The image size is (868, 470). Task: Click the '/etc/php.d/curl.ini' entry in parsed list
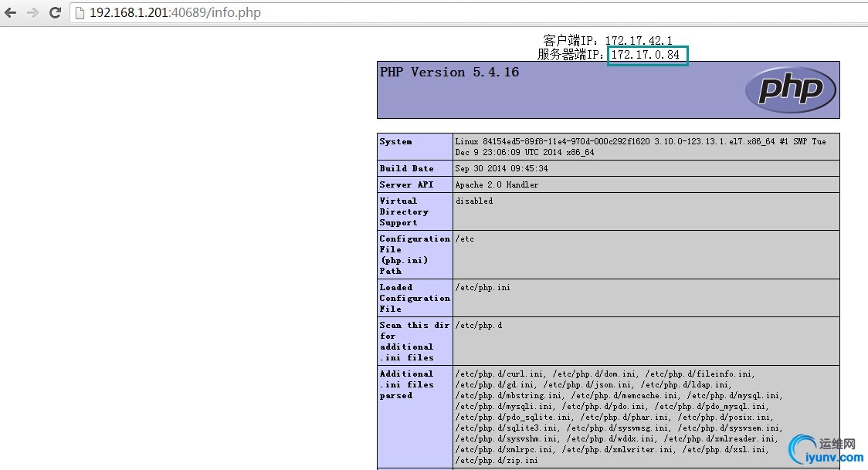[499, 374]
